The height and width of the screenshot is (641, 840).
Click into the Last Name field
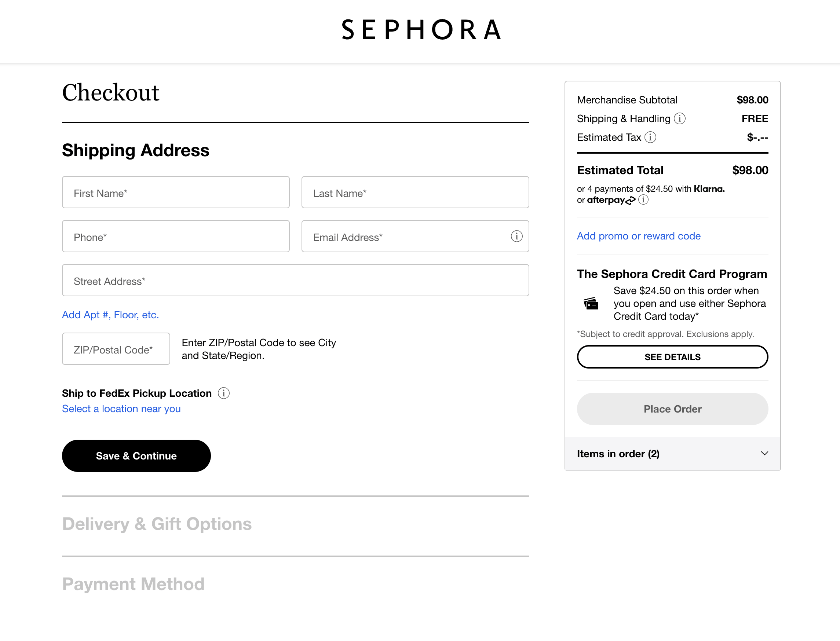[415, 192]
